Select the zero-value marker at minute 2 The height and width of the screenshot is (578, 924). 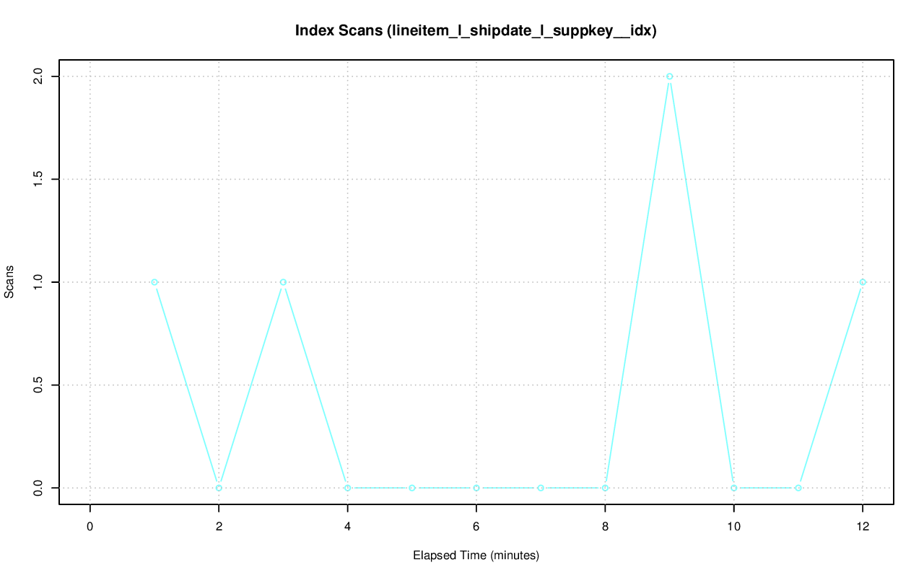pyautogui.click(x=219, y=488)
